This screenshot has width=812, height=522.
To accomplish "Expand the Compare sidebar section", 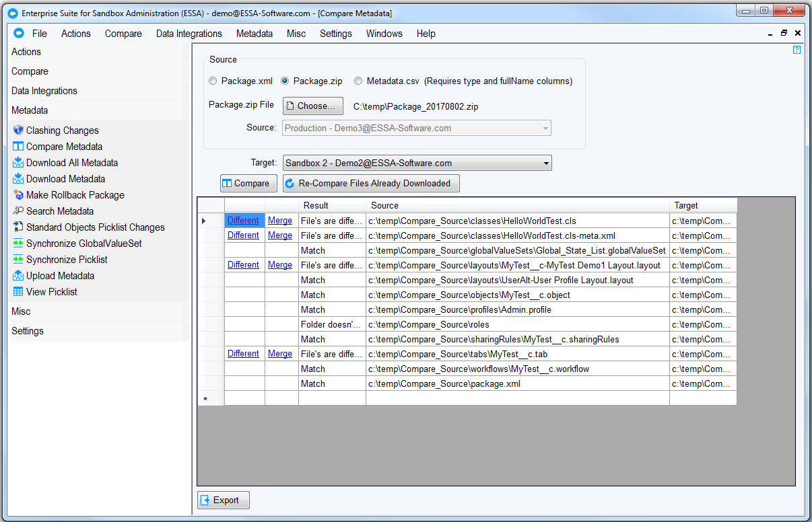I will (x=98, y=71).
